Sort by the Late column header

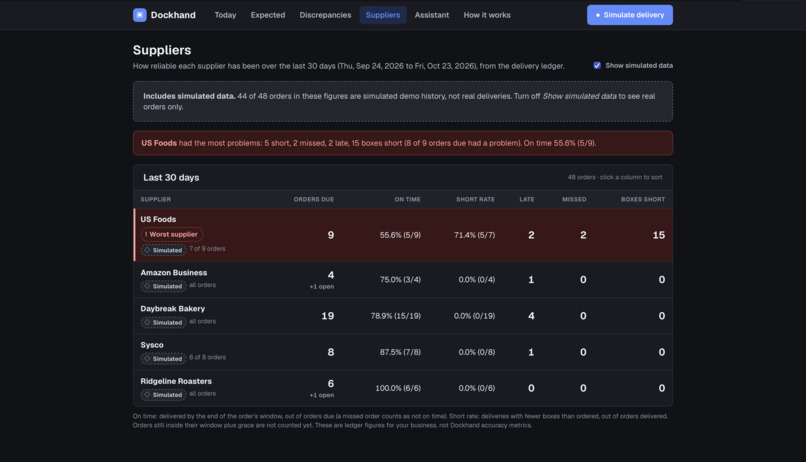(526, 199)
